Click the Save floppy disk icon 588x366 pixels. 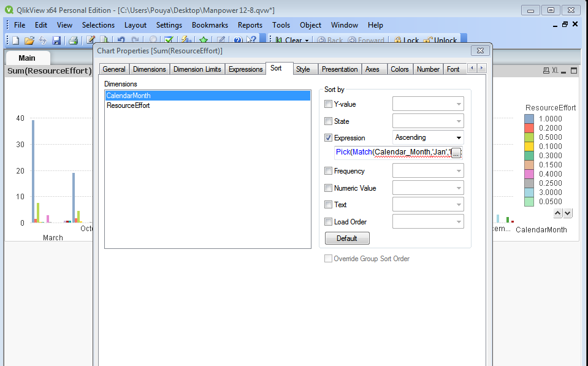coord(56,40)
